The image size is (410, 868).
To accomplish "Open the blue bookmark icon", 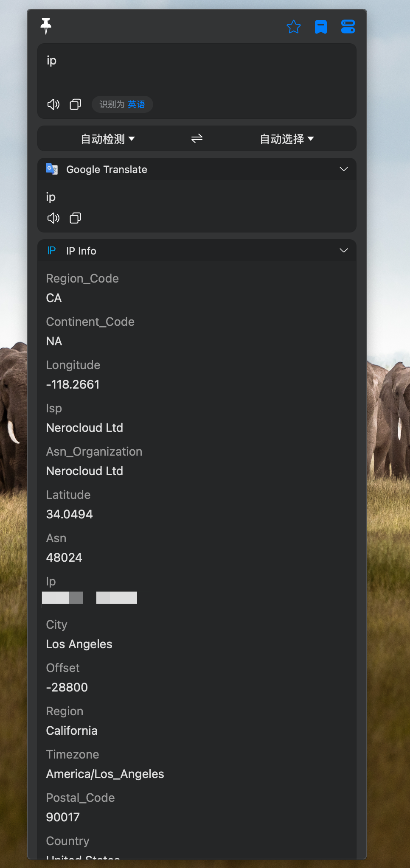I will 321,27.
